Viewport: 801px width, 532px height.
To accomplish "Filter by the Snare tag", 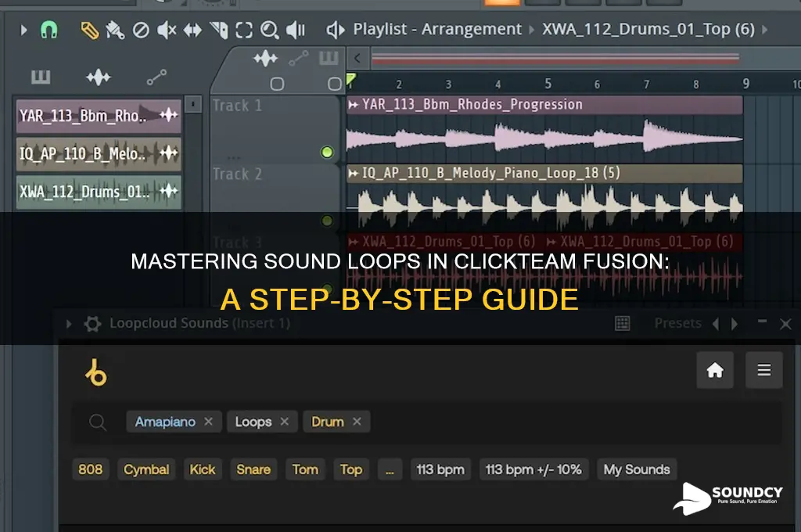I will click(253, 469).
